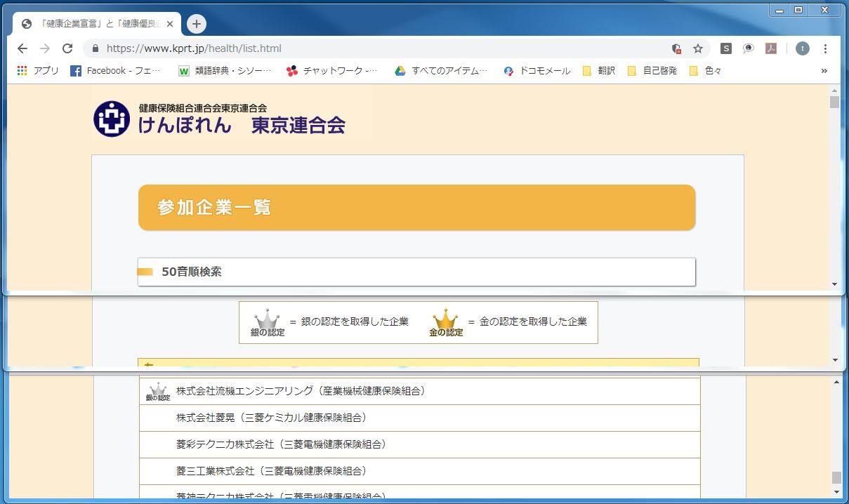
Task: Open the ドコモメール bookmark
Action: [x=537, y=71]
